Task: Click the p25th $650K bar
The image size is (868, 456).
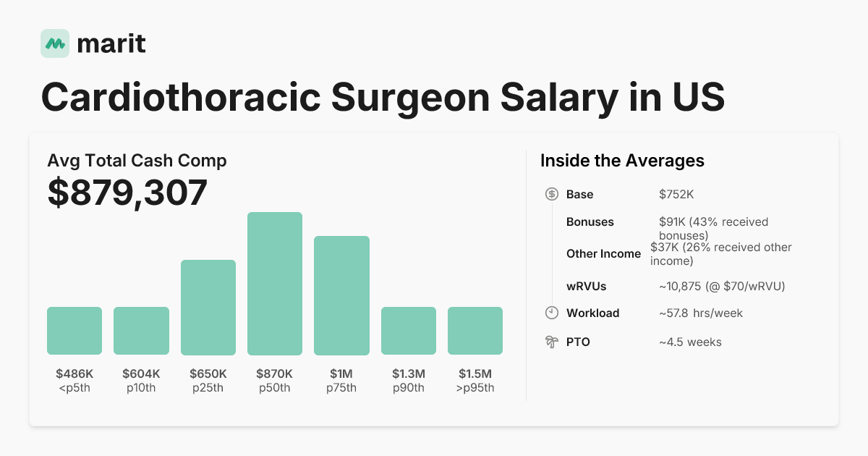Action: pos(208,308)
